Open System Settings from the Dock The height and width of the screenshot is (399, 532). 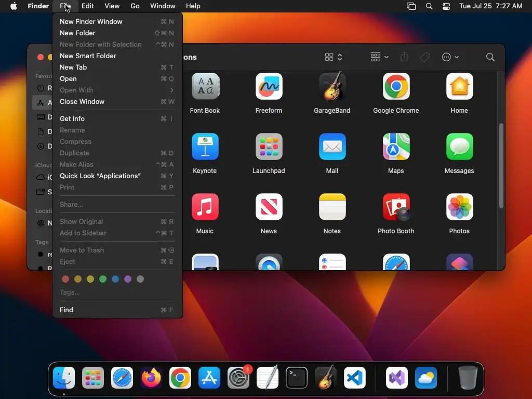(238, 378)
